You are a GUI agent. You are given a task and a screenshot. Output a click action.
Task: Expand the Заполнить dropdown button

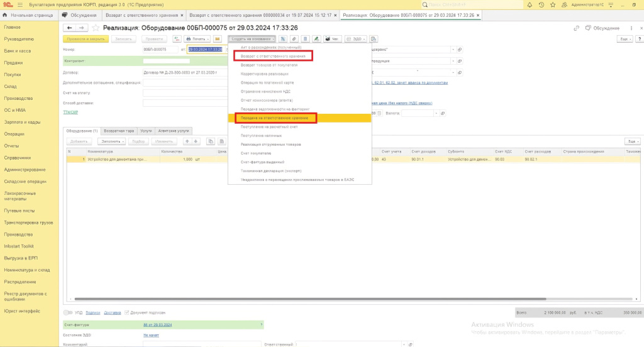(x=111, y=141)
